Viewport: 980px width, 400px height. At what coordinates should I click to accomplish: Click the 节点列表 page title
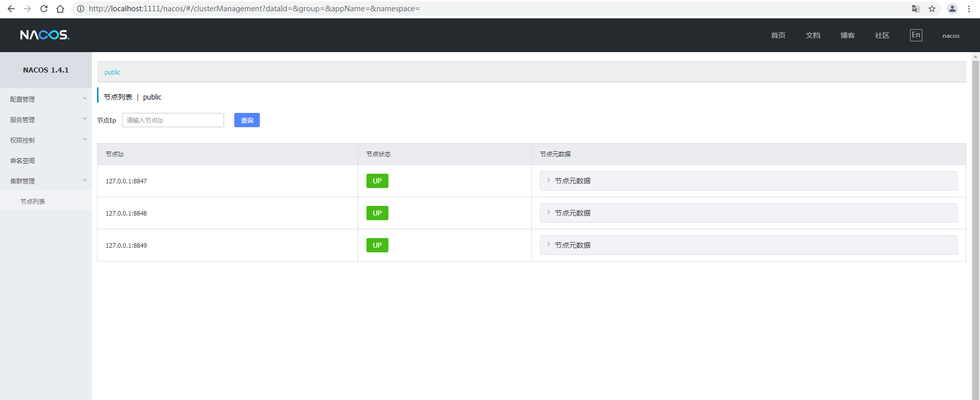118,97
